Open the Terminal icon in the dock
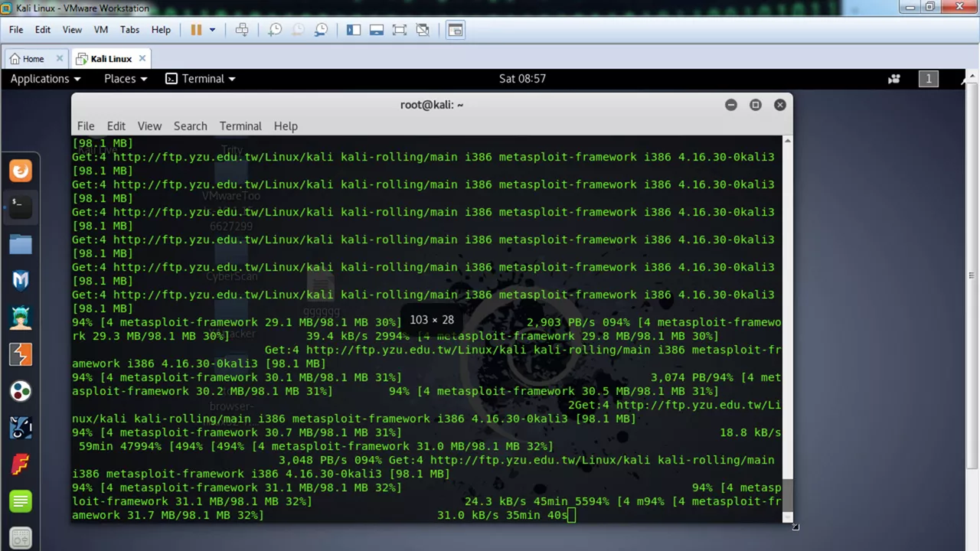Viewport: 980px width, 551px height. 21,206
